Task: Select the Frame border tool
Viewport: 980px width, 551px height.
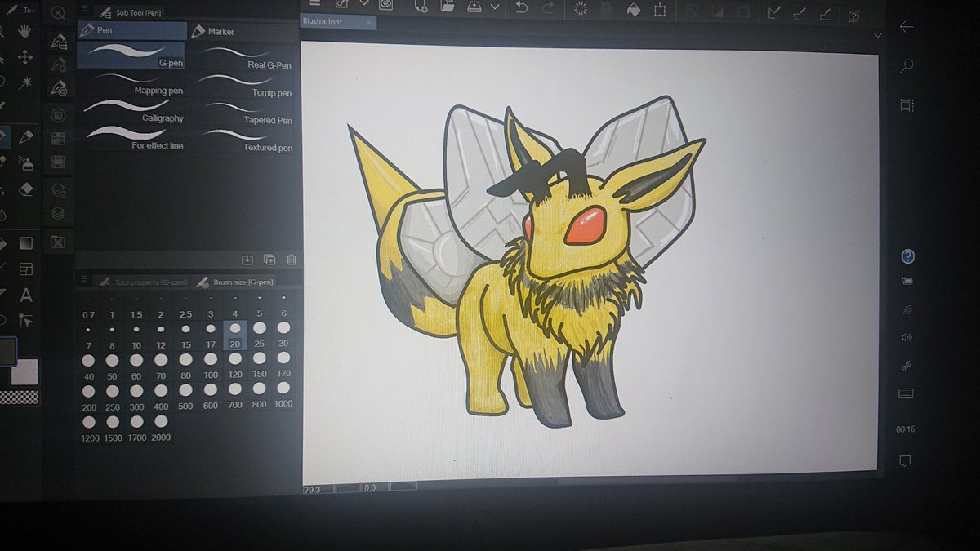Action: coord(25,269)
